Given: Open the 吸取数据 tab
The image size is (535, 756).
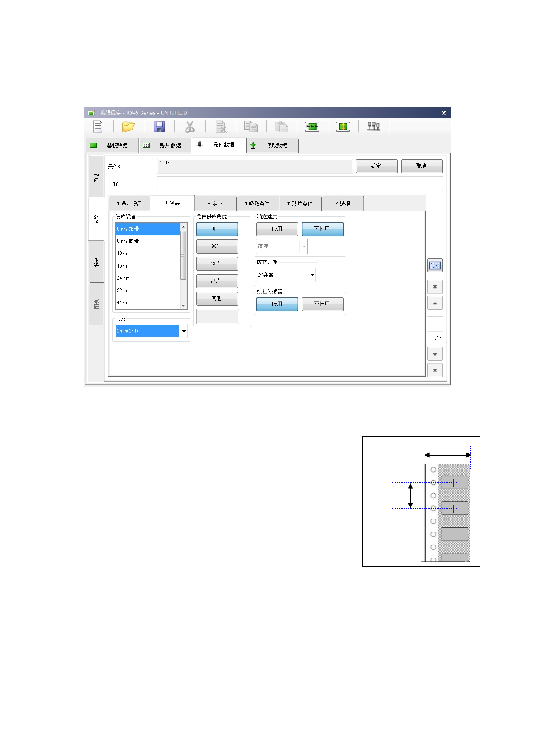Looking at the screenshot, I should pos(272,145).
